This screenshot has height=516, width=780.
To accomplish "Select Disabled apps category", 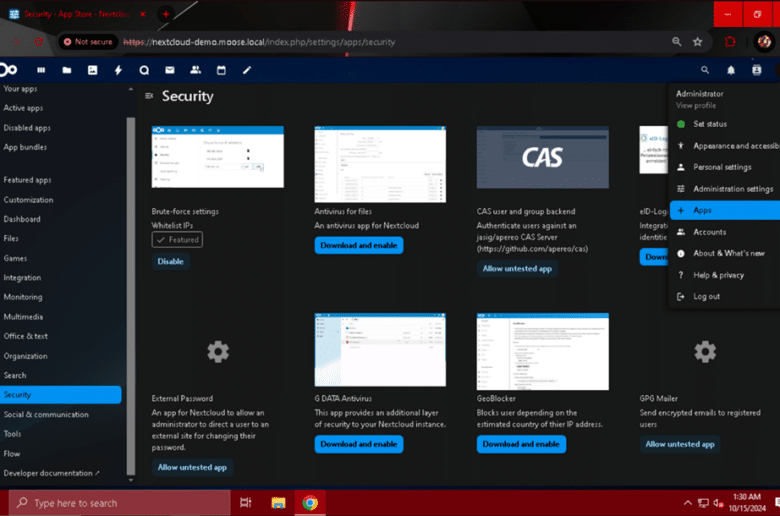I will click(27, 128).
